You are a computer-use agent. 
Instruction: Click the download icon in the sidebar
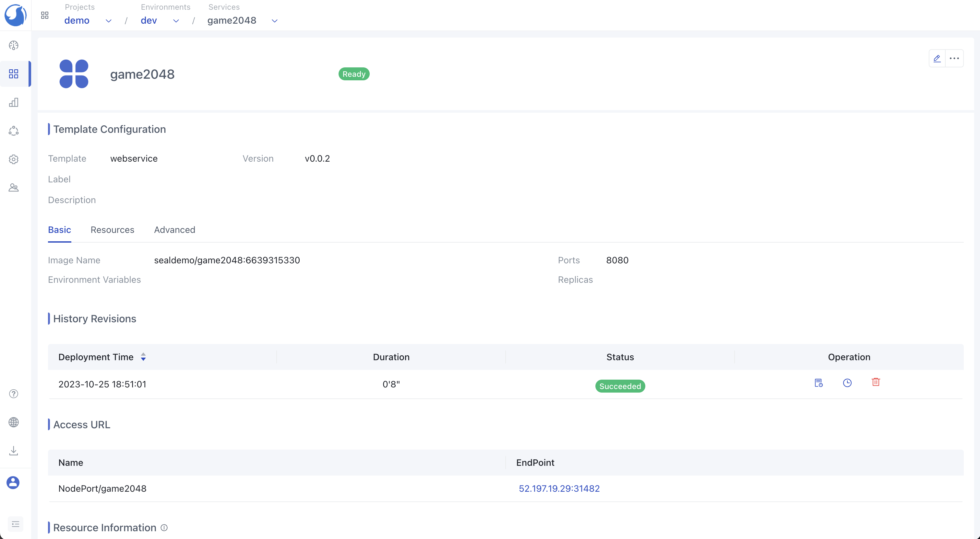[14, 451]
